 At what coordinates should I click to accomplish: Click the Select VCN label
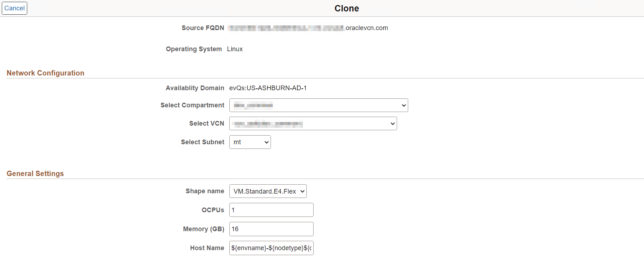(207, 123)
